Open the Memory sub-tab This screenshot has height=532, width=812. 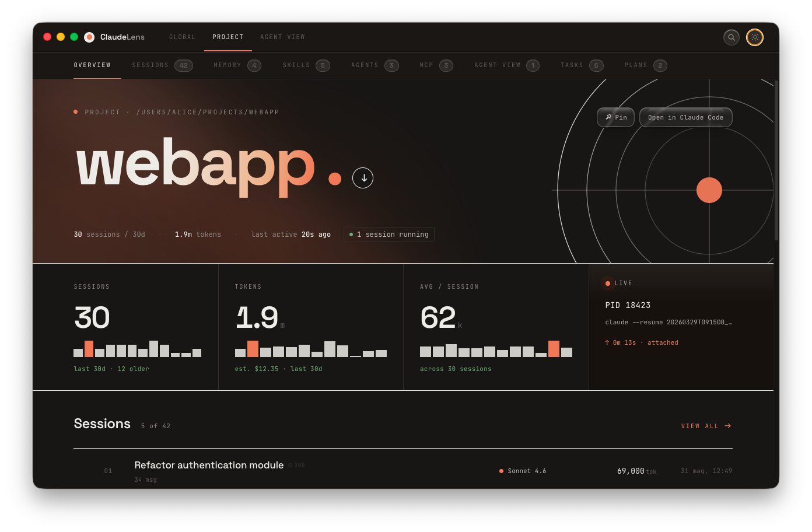[237, 65]
